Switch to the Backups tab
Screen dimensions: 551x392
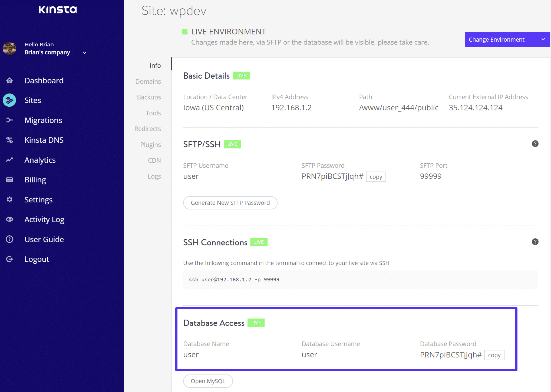[149, 97]
